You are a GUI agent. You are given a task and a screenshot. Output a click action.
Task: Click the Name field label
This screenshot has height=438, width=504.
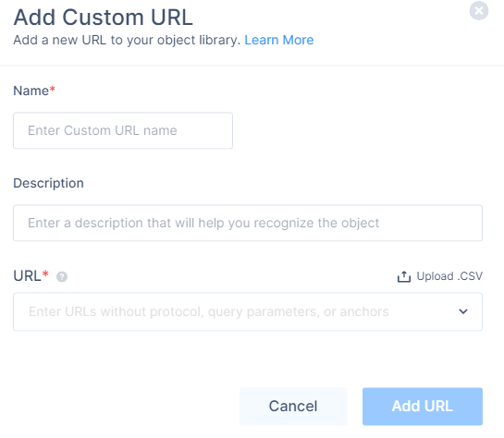tap(31, 91)
